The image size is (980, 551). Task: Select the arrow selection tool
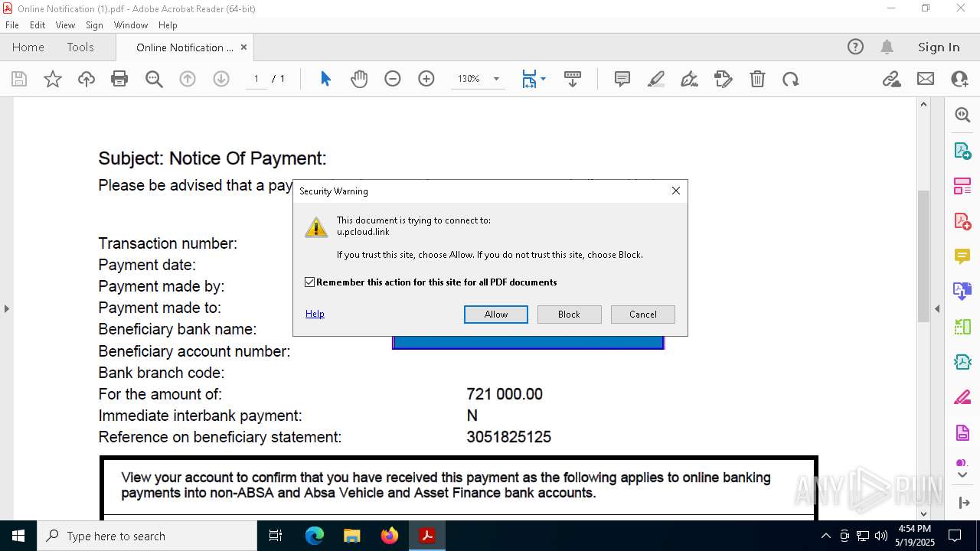pos(325,79)
